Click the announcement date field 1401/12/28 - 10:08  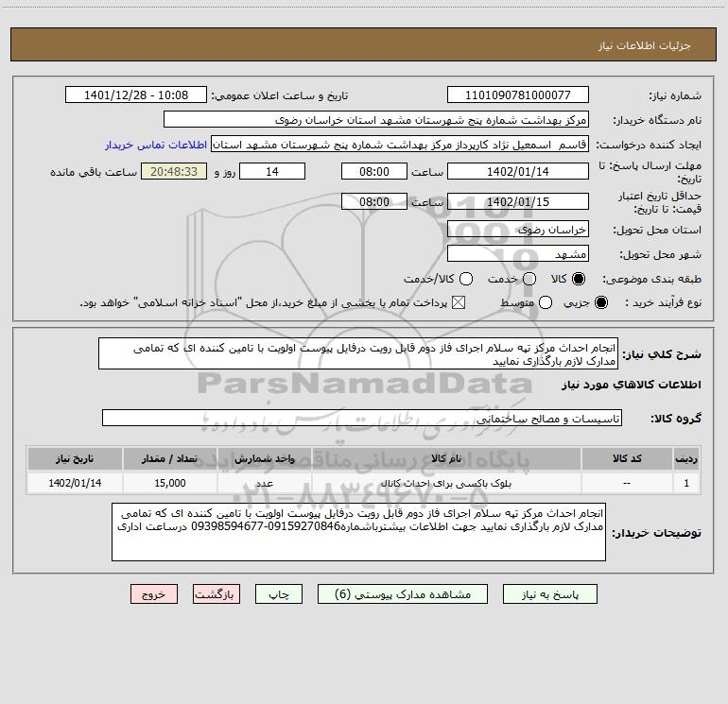[x=136, y=94]
